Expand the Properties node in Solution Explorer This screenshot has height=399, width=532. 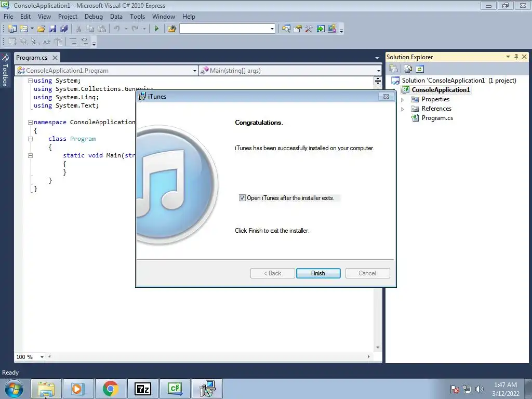(x=403, y=100)
